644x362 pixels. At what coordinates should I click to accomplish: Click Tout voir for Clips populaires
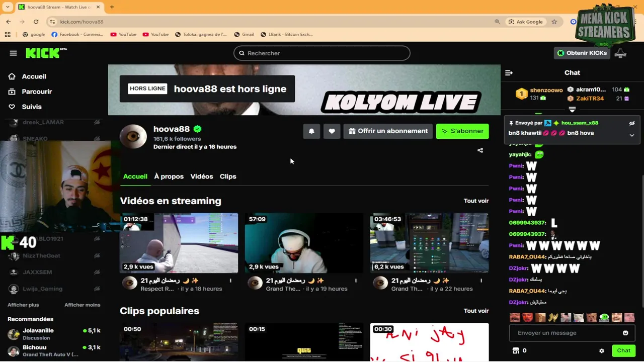(476, 311)
